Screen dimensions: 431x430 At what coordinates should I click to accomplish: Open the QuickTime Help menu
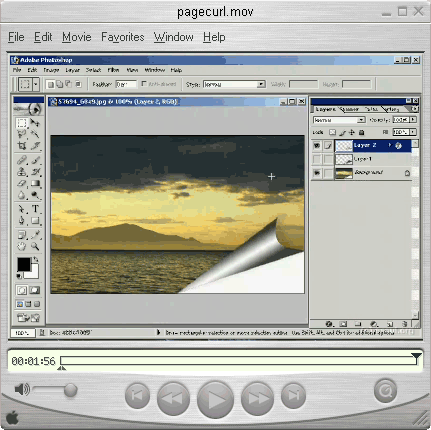tap(214, 37)
